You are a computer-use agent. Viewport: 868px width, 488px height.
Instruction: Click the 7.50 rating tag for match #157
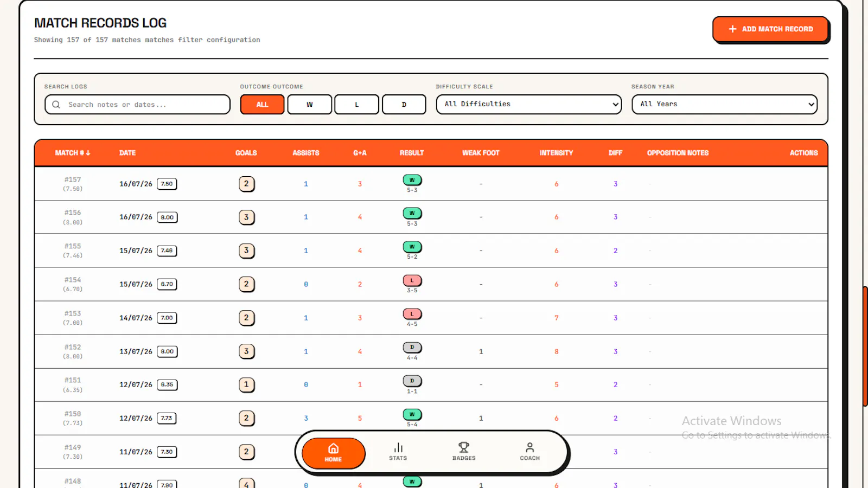[167, 184]
